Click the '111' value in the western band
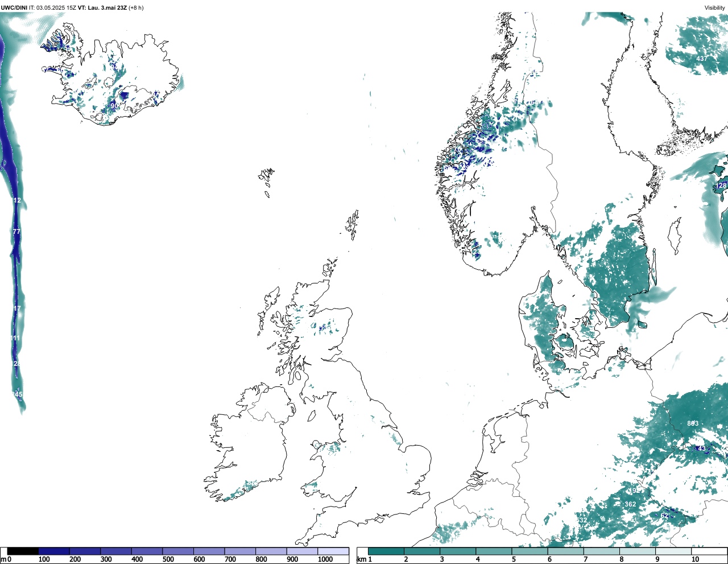The image size is (728, 564). pos(15,338)
